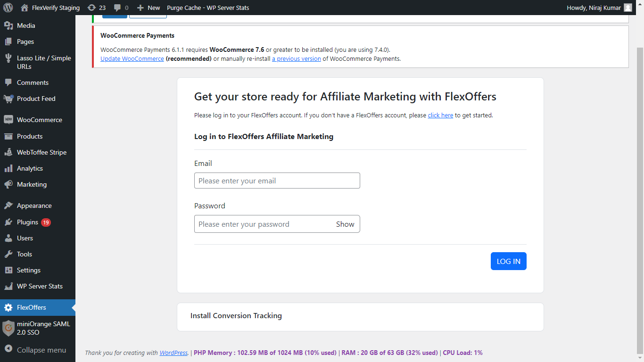Viewport: 644px width, 362px height.
Task: Follow the 'click here' signup link
Action: tap(440, 115)
